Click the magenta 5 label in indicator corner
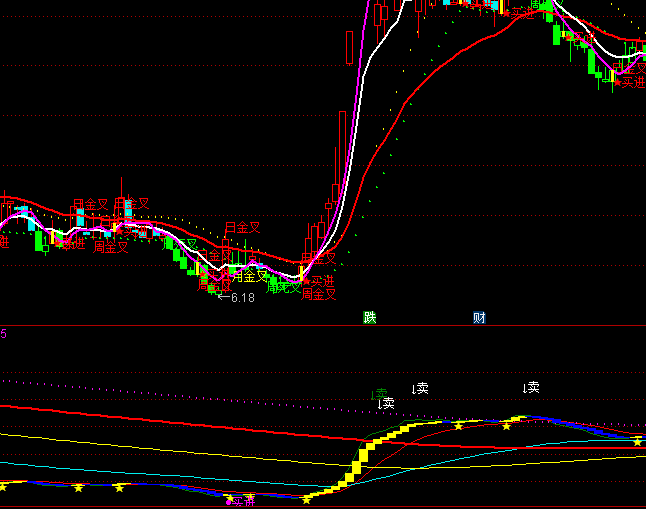 [x=3, y=334]
